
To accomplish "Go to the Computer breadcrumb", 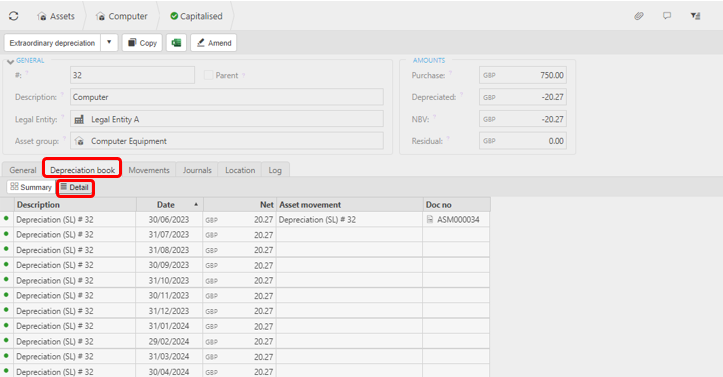I will [122, 16].
